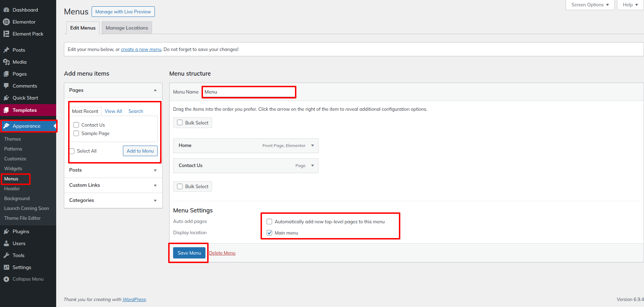
Task: Enable automatically add new top-level pages
Action: (x=269, y=222)
